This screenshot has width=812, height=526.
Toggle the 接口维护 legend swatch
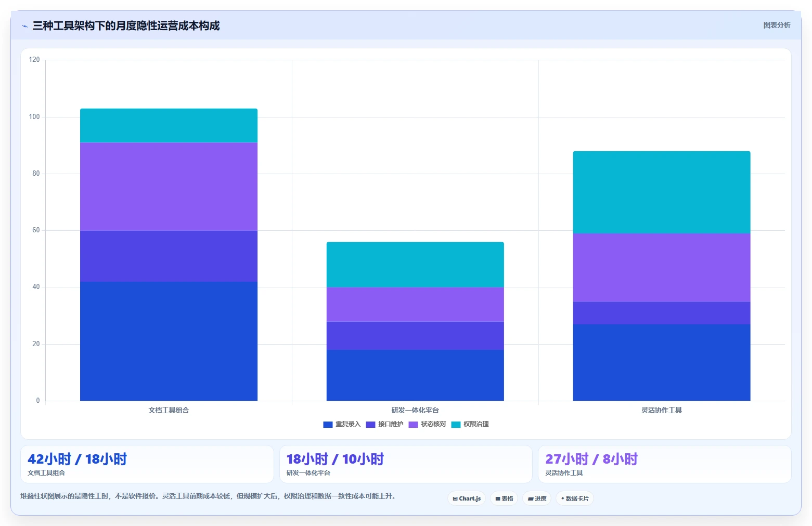pyautogui.click(x=370, y=425)
